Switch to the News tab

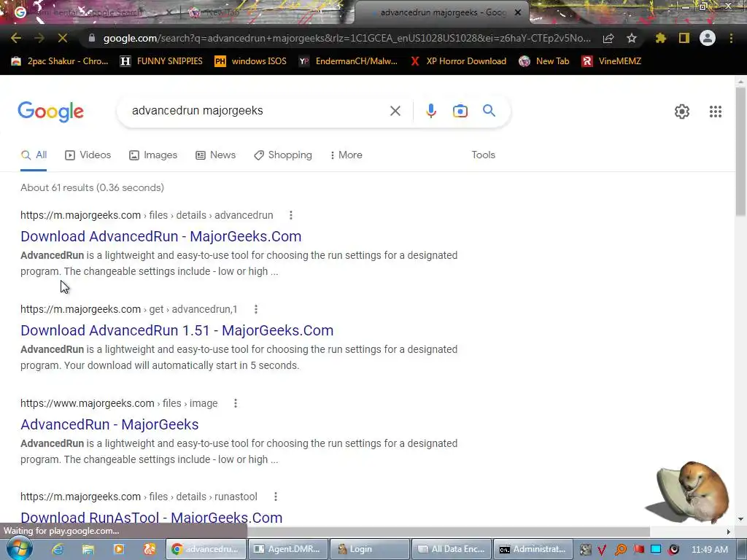[x=216, y=155]
